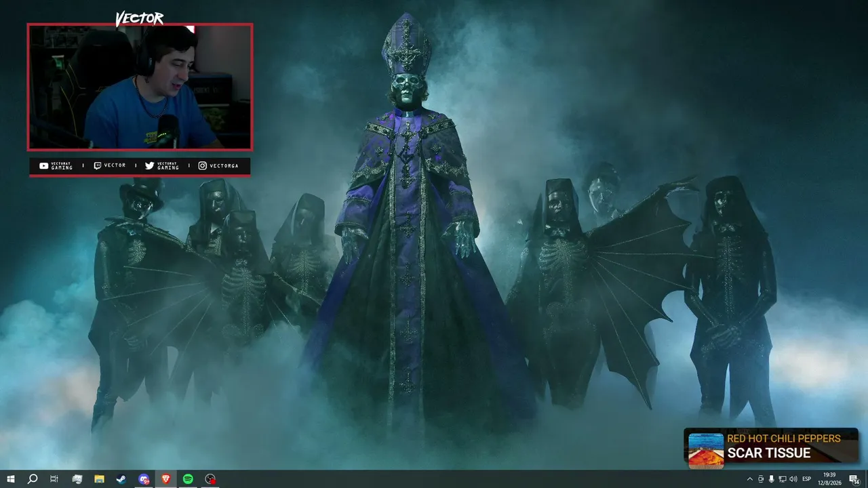Click the VECTOR Twitch handle text
Screen dimensions: 868x488
(115, 166)
